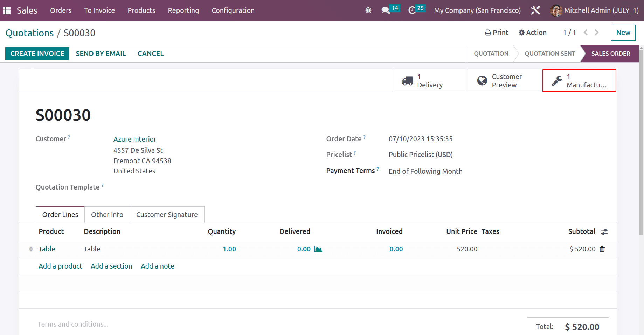Select the Quotation Sent status stage
This screenshot has height=335, width=644.
tap(550, 54)
